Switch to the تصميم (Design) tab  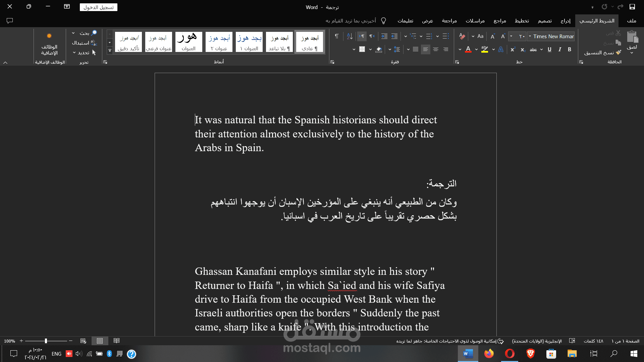point(545,21)
